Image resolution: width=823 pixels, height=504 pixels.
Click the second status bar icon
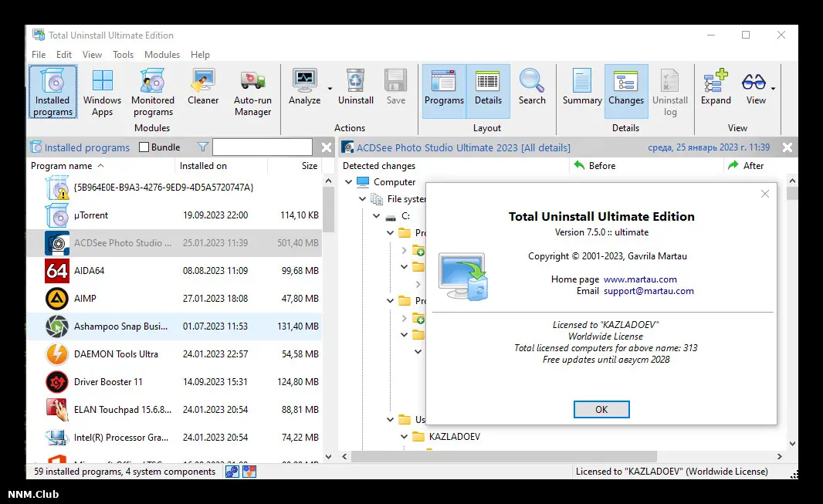coord(249,472)
